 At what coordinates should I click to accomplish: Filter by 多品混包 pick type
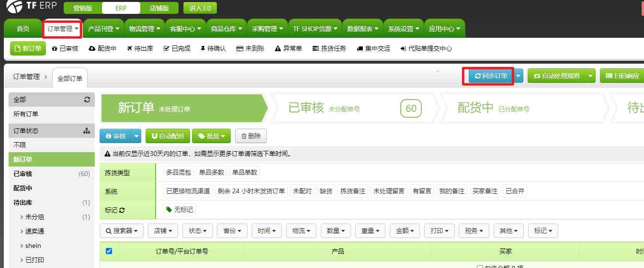tap(179, 172)
